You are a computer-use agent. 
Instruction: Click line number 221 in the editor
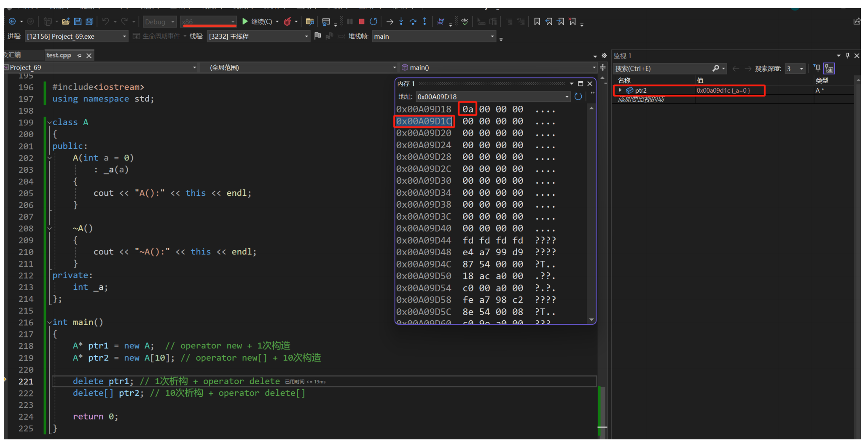click(x=26, y=382)
